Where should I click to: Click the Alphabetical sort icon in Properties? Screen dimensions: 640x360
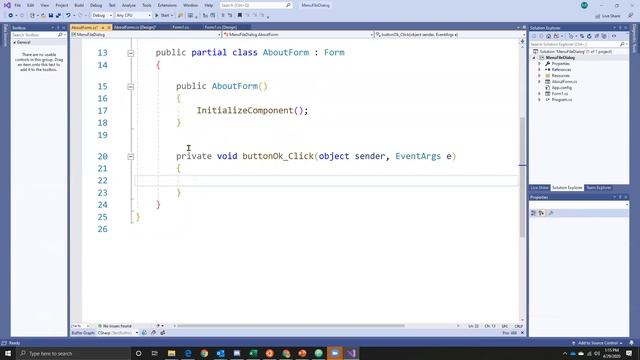pos(541,213)
